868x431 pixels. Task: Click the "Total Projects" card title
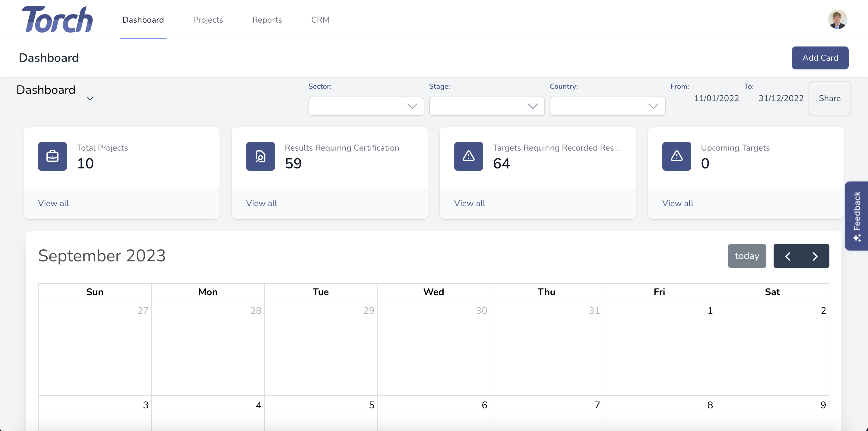pyautogui.click(x=102, y=148)
